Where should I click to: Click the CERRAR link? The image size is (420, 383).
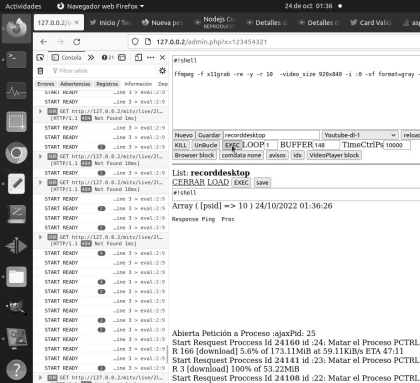pyautogui.click(x=188, y=182)
